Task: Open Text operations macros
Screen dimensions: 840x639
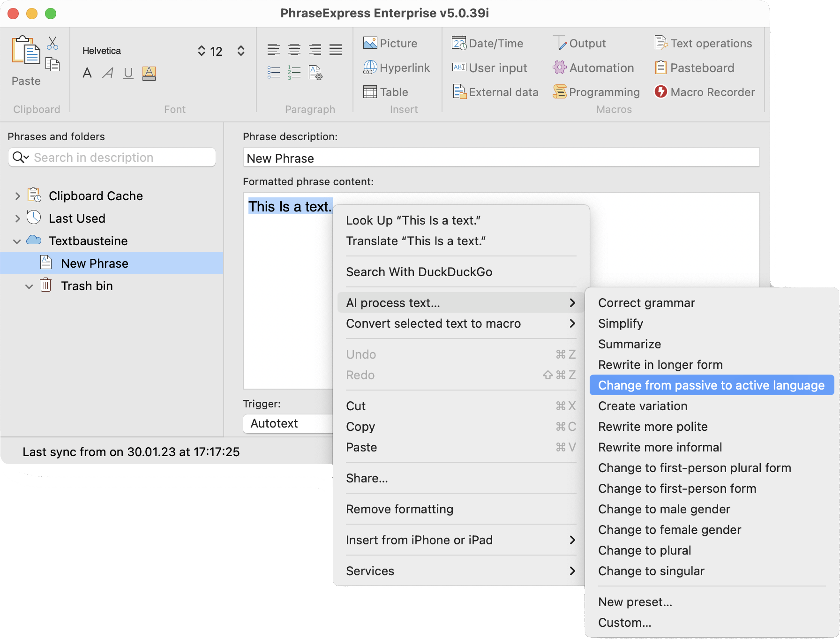Action: (703, 43)
